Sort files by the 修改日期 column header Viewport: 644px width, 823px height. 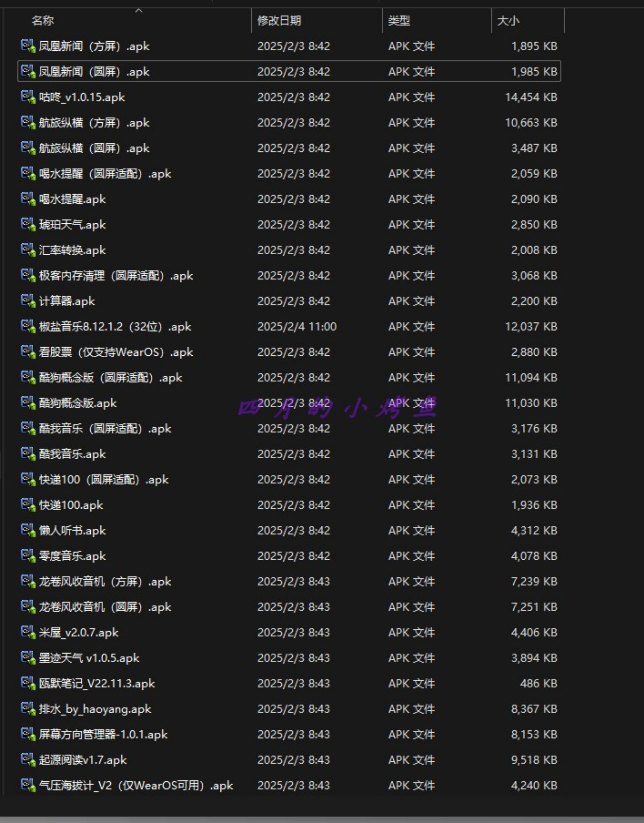[x=279, y=20]
